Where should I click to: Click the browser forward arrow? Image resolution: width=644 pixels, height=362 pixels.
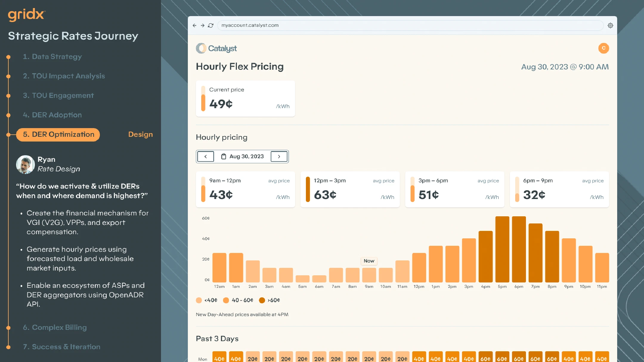click(202, 25)
